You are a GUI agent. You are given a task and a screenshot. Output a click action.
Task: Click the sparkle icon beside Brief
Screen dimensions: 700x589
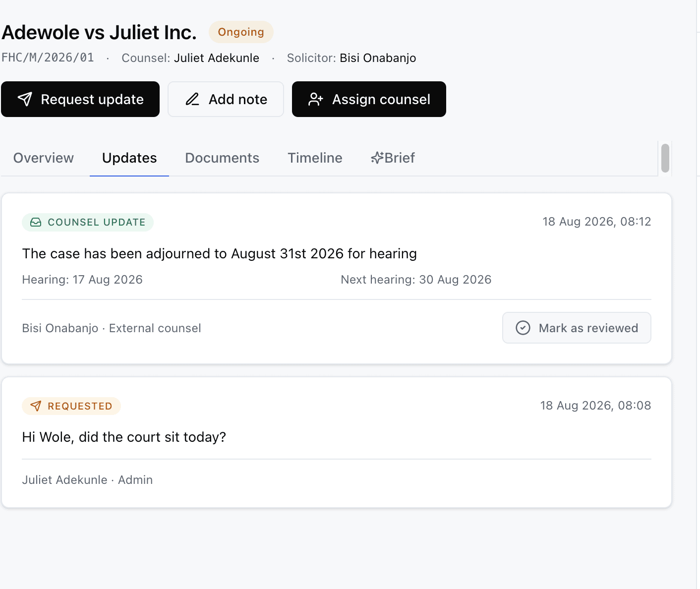click(377, 158)
